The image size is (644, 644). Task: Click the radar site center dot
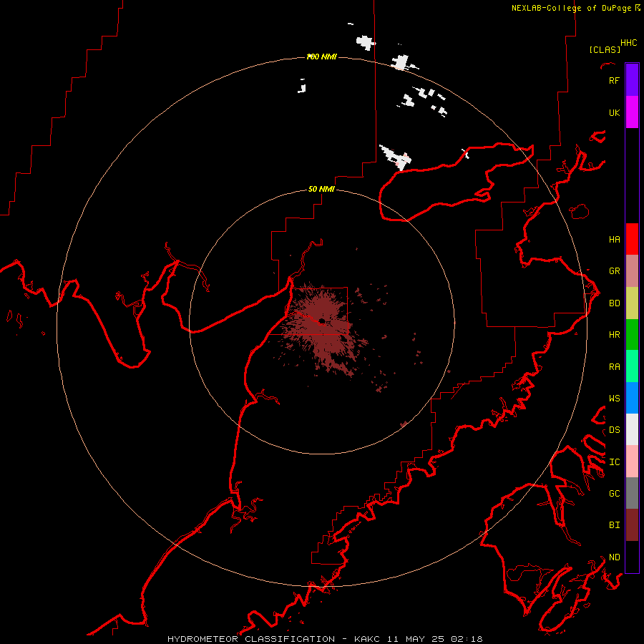pos(321,321)
